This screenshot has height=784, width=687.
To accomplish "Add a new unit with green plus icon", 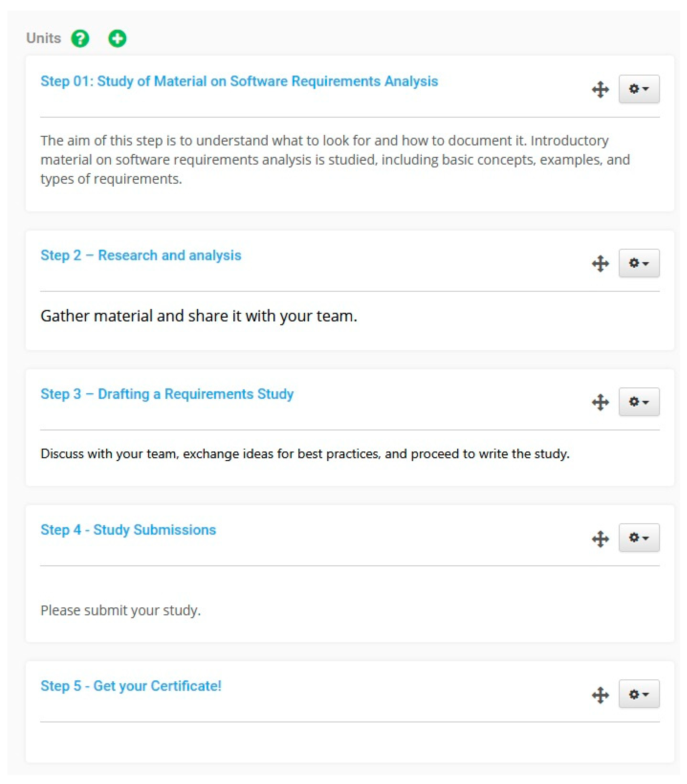I will [117, 38].
